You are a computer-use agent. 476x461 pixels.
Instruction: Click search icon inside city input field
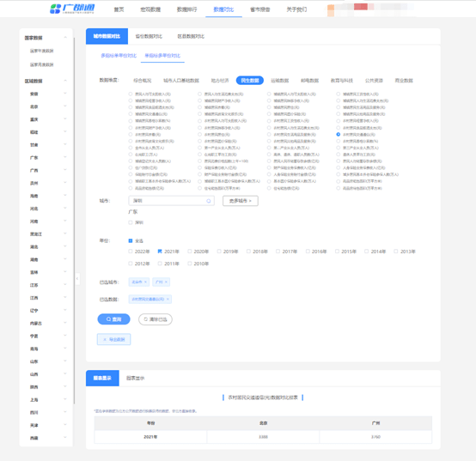209,201
